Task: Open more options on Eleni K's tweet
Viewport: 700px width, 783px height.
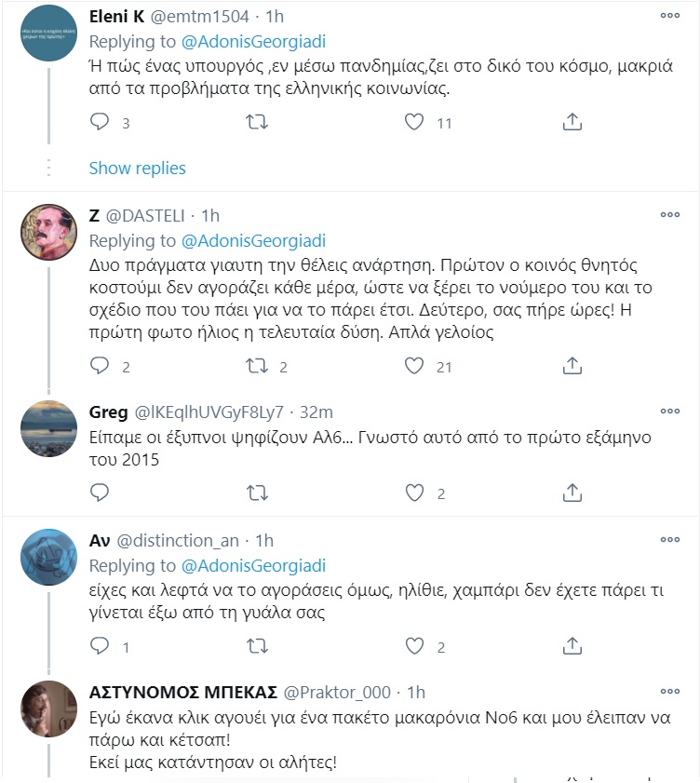Action: pos(670,16)
